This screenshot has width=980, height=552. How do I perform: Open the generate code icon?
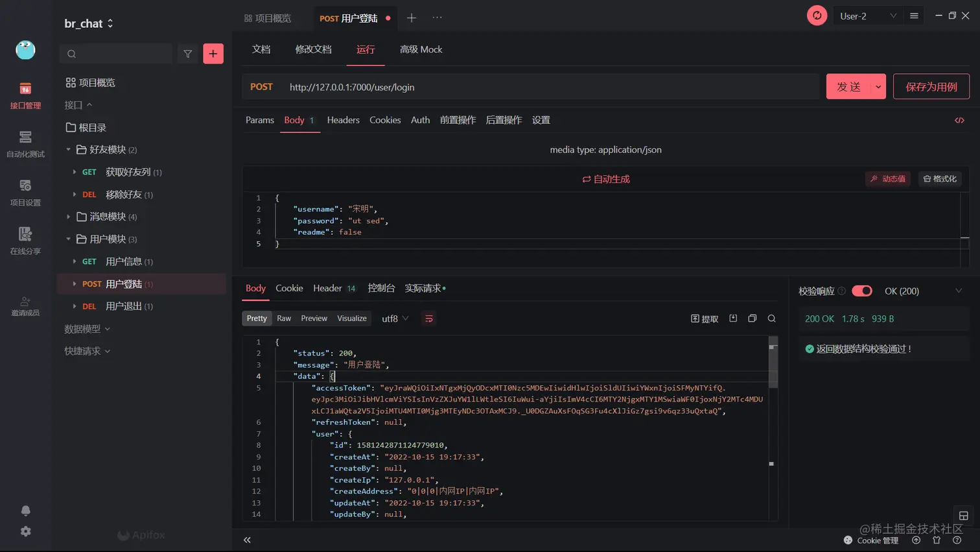click(959, 120)
